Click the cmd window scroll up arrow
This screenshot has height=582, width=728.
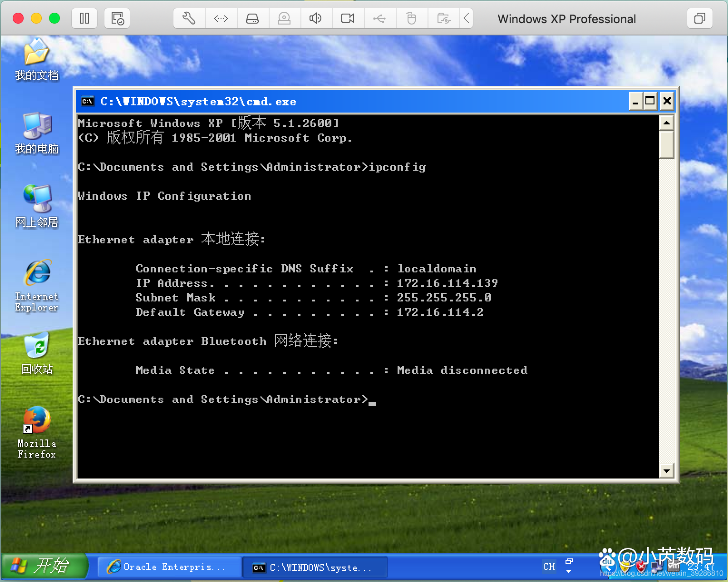pyautogui.click(x=666, y=123)
